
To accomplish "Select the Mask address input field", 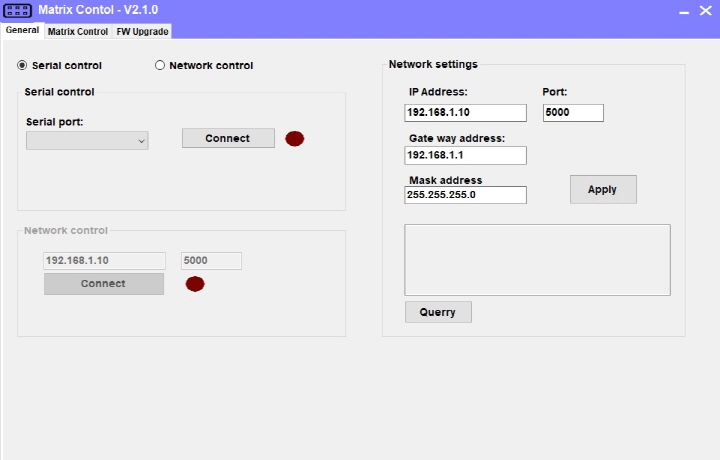I will click(465, 195).
